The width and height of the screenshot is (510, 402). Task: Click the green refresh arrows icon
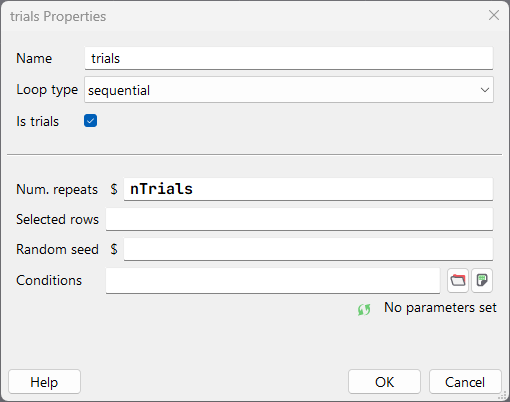pos(364,309)
